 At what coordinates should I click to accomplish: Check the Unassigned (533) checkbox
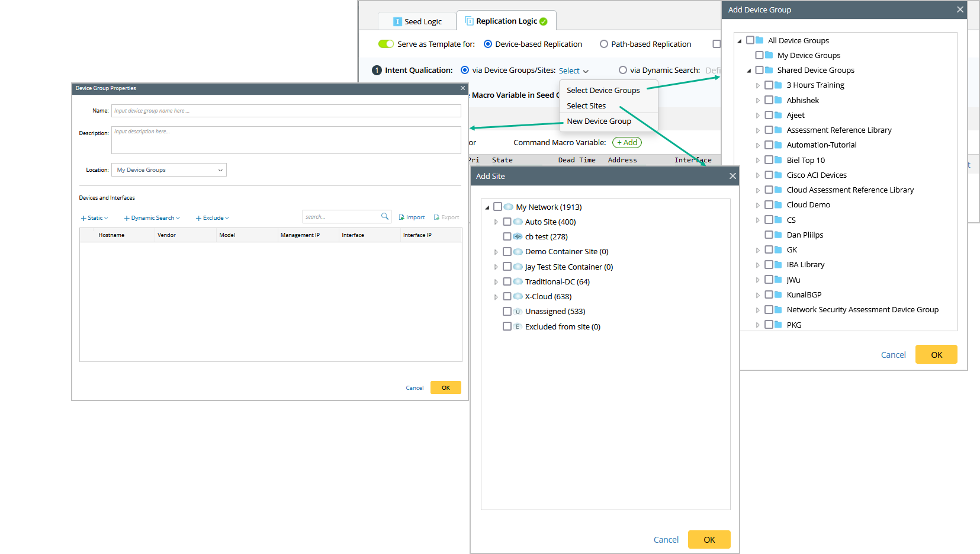(507, 312)
